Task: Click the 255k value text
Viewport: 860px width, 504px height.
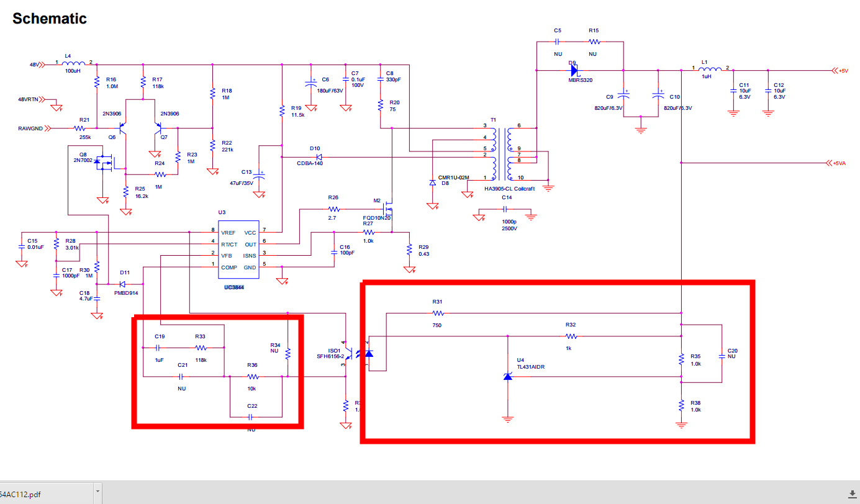Action: coord(85,137)
